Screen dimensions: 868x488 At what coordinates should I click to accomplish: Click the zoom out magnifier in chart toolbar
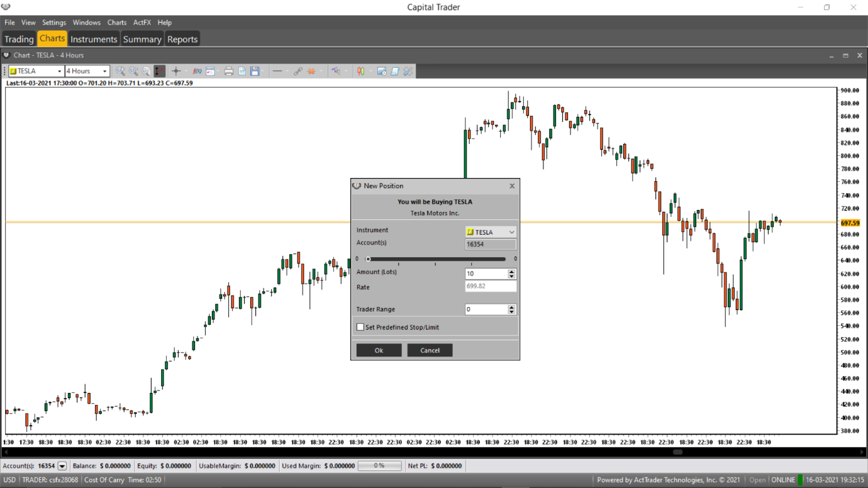click(x=133, y=71)
